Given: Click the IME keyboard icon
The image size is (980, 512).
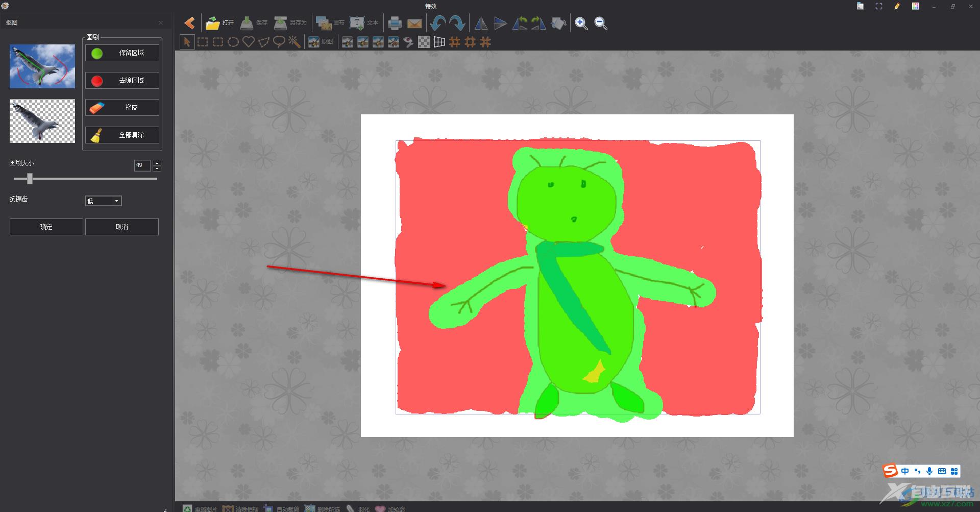Looking at the screenshot, I should (942, 471).
